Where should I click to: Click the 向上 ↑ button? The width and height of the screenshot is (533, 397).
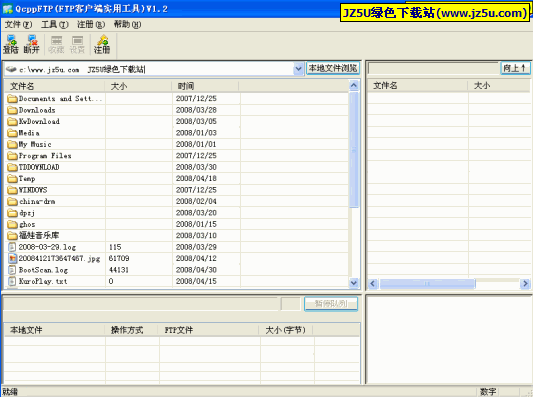coord(515,68)
